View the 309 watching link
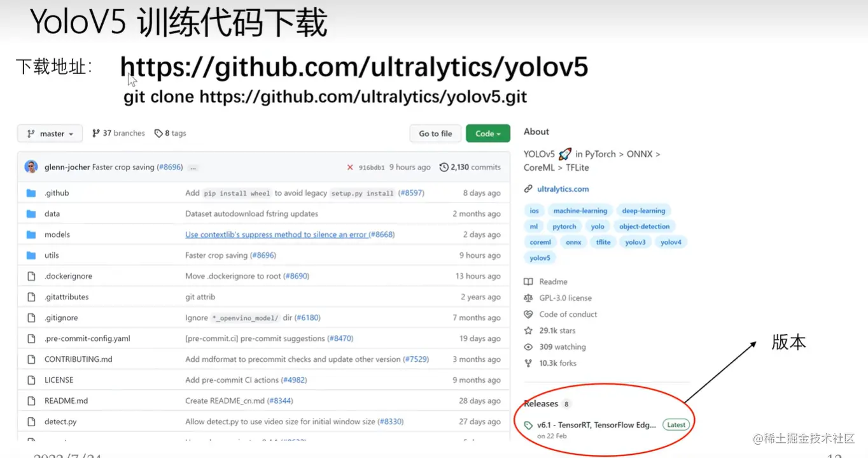This screenshot has width=868, height=458. (563, 347)
